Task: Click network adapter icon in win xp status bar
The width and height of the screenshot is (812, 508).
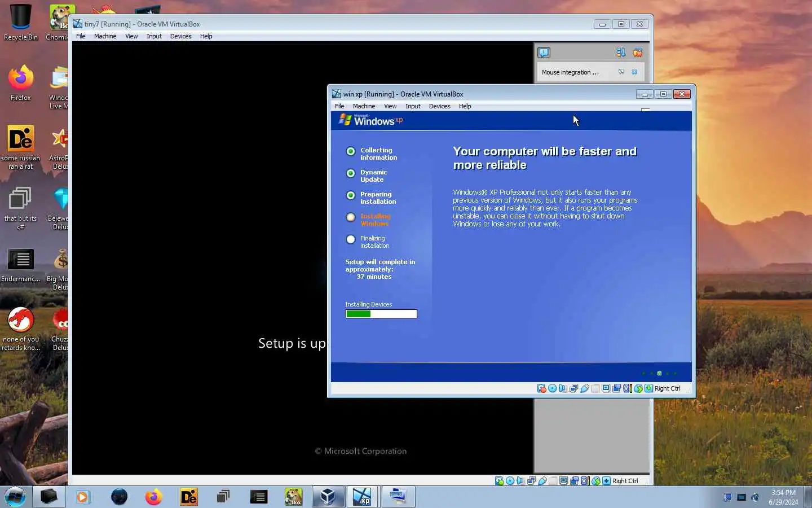Action: click(x=573, y=388)
